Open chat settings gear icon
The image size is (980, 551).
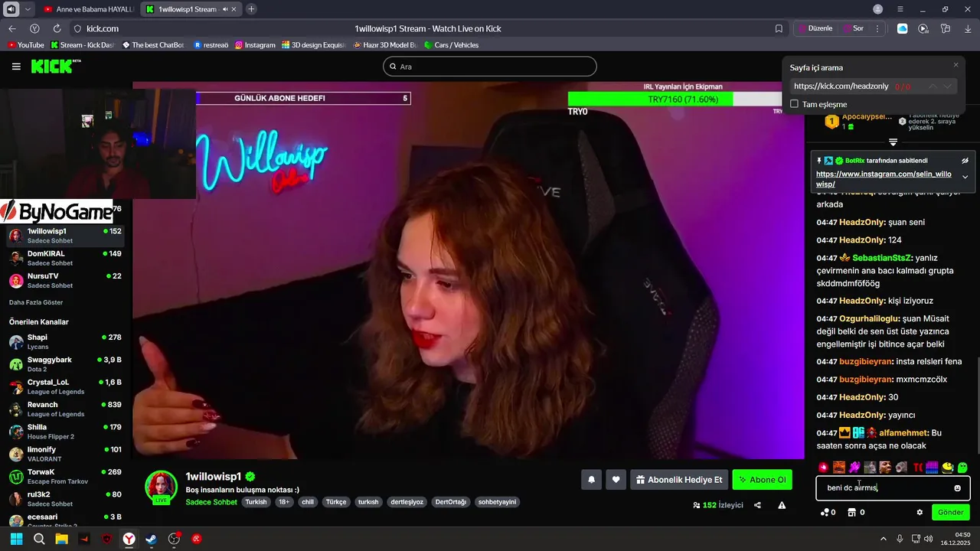920,512
